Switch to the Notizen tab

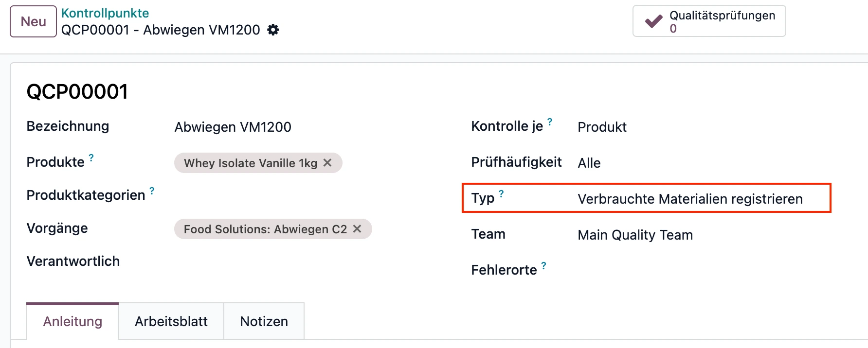coord(263,321)
